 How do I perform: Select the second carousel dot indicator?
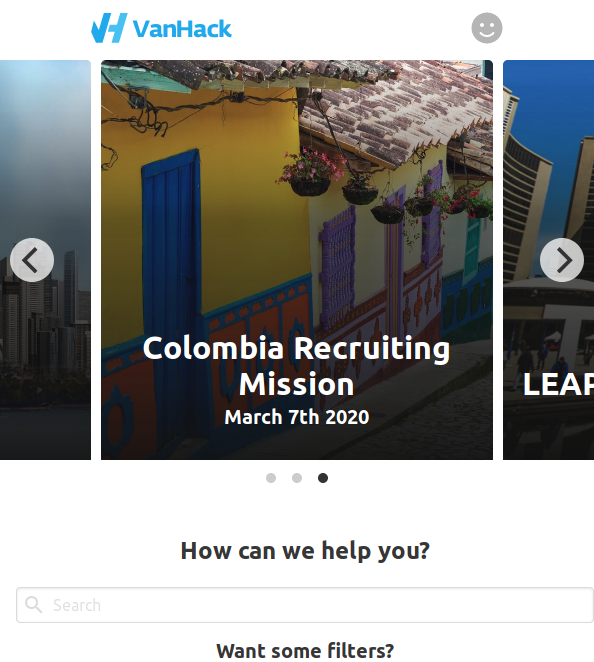coord(297,478)
